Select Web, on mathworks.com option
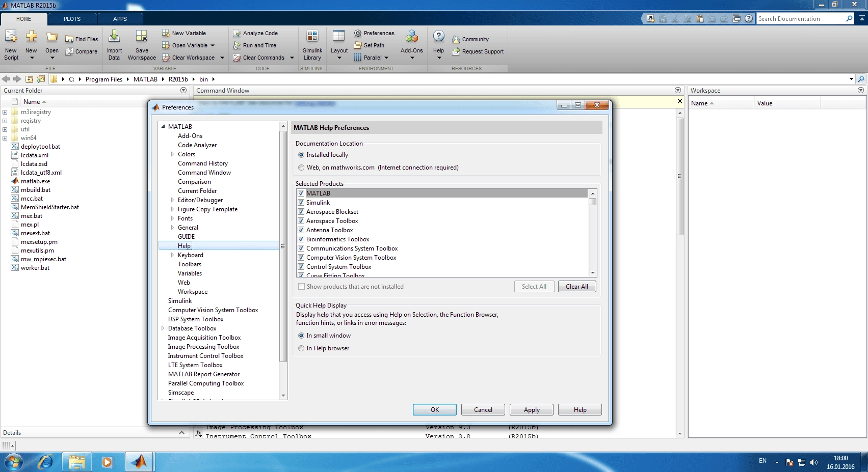The image size is (868, 472). pos(301,168)
